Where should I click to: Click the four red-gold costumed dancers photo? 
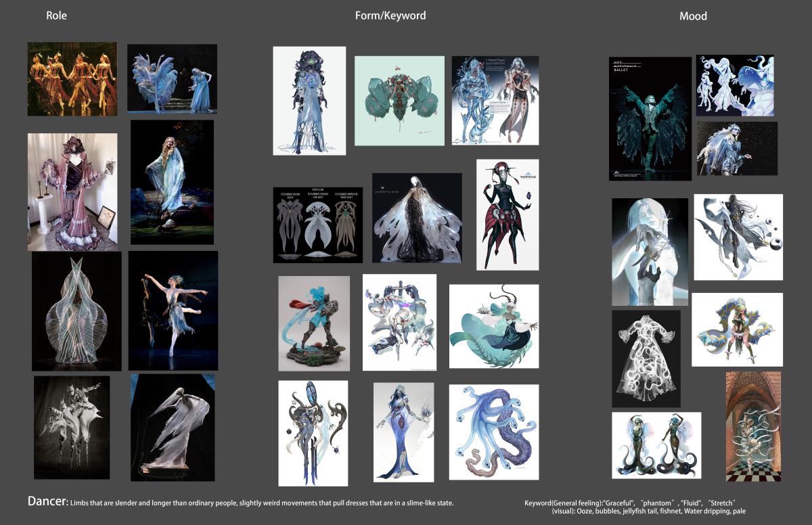(72, 79)
